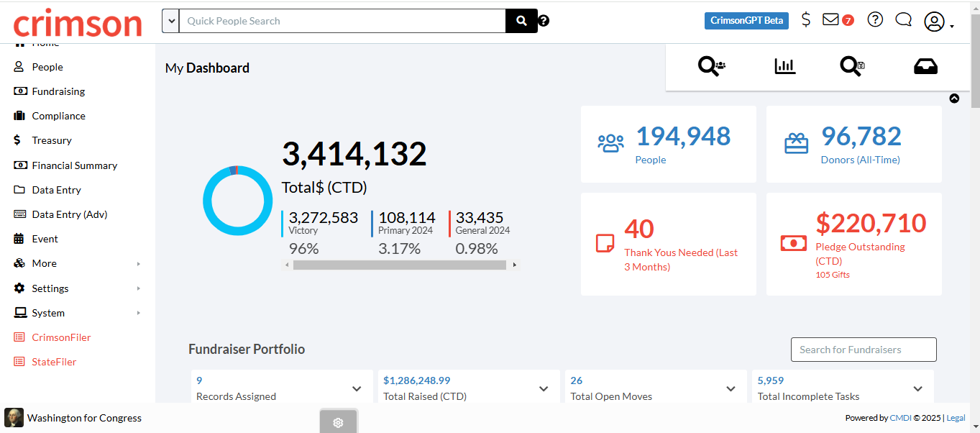Open the people search toolbar icon
Screen dimensions: 980x433
pos(712,66)
